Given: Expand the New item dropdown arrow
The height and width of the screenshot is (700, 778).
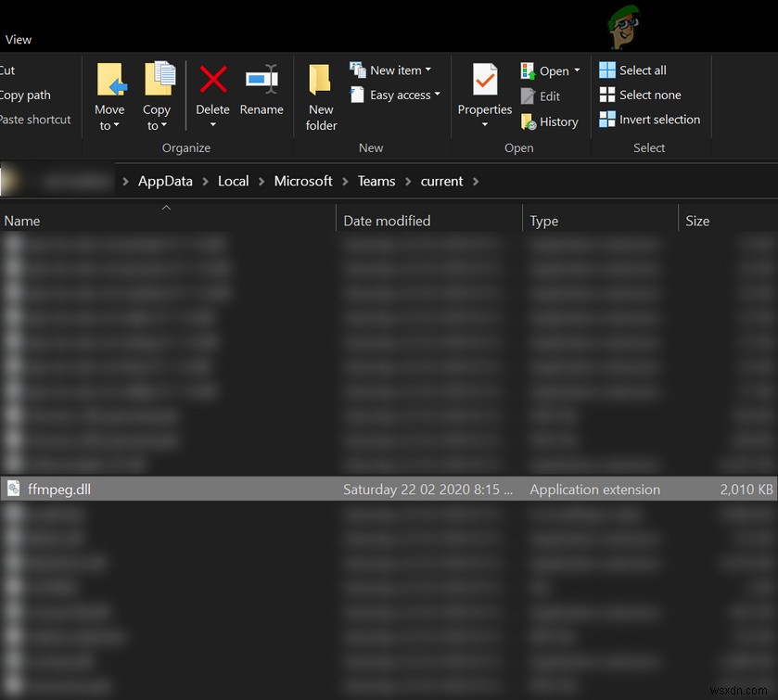Looking at the screenshot, I should click(x=428, y=70).
